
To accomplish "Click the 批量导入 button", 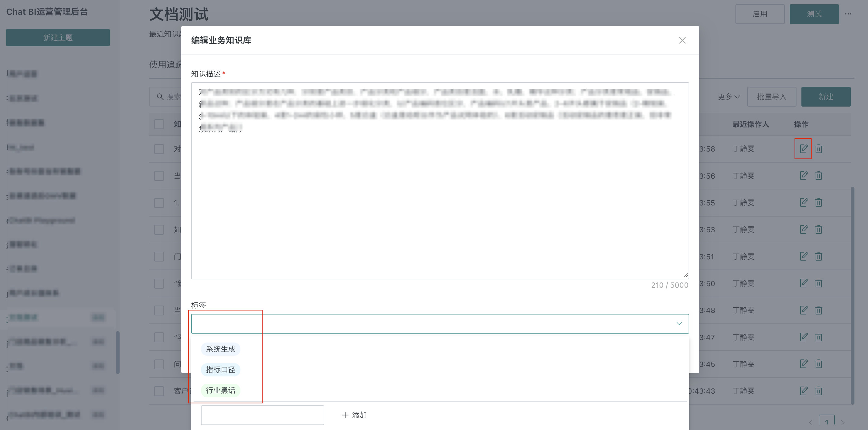I will pyautogui.click(x=771, y=97).
